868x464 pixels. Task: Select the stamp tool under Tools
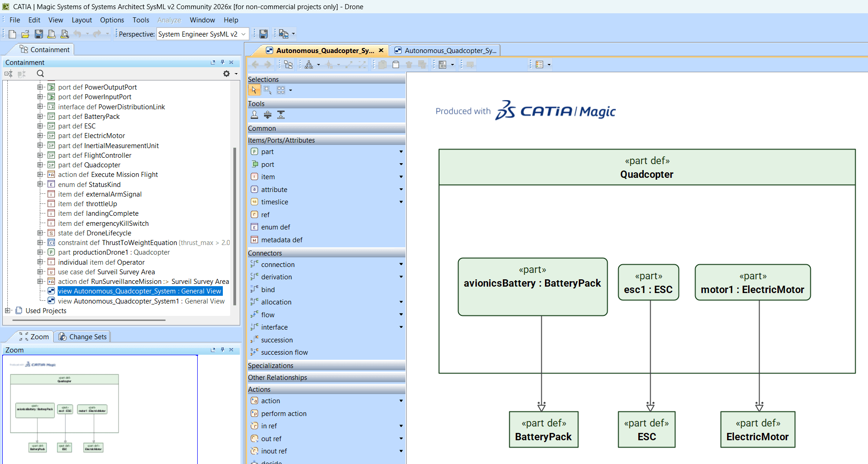click(x=254, y=115)
